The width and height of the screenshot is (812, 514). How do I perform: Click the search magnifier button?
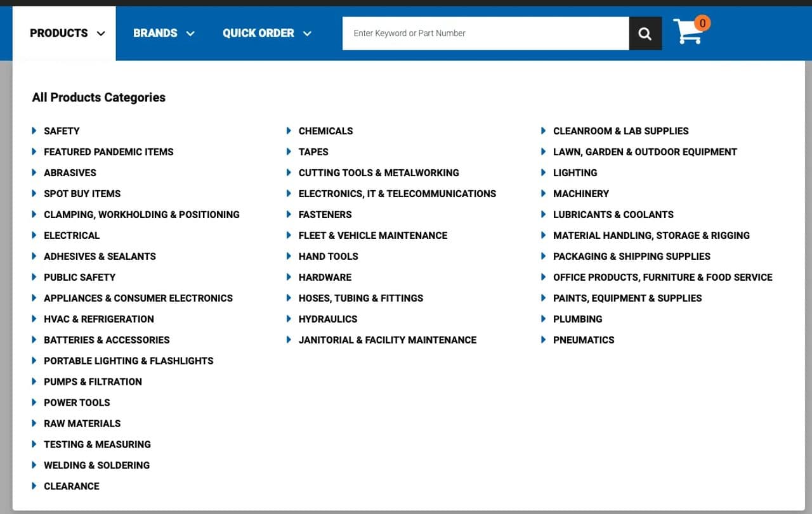tap(645, 34)
